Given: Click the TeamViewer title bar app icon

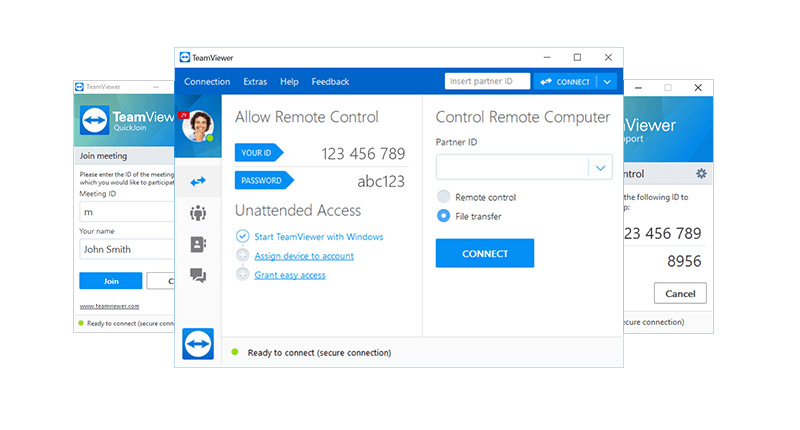Looking at the screenshot, I should 185,58.
